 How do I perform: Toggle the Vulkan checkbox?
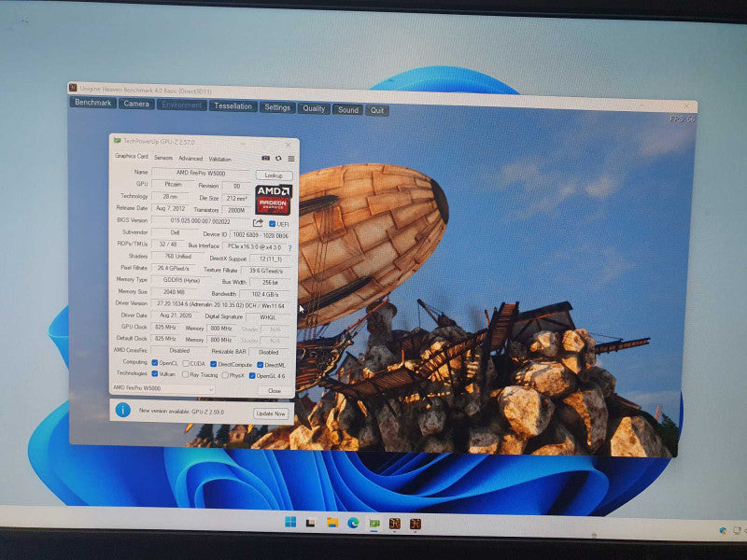click(155, 374)
